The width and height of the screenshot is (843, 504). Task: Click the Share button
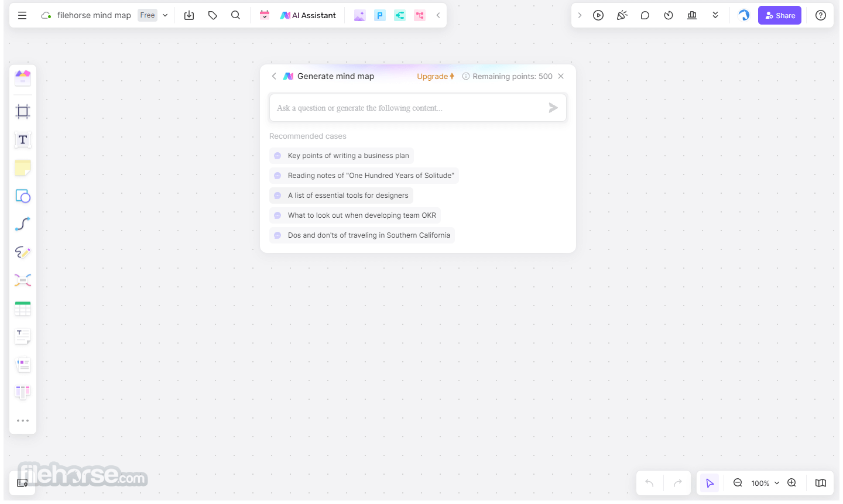780,15
